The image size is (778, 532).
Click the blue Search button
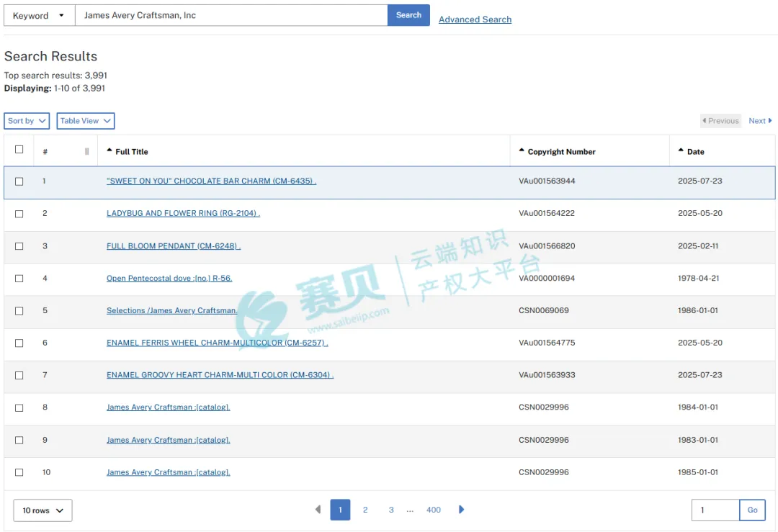[x=408, y=15]
